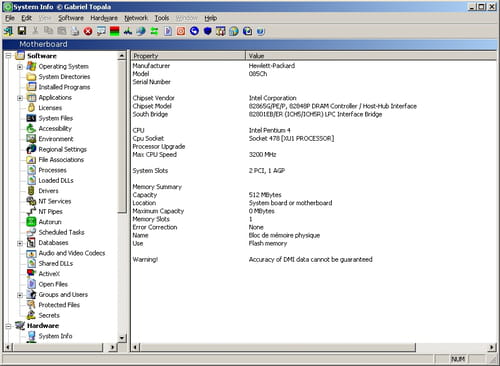Click the Value column header
The height and width of the screenshot is (366, 500).
[371, 56]
